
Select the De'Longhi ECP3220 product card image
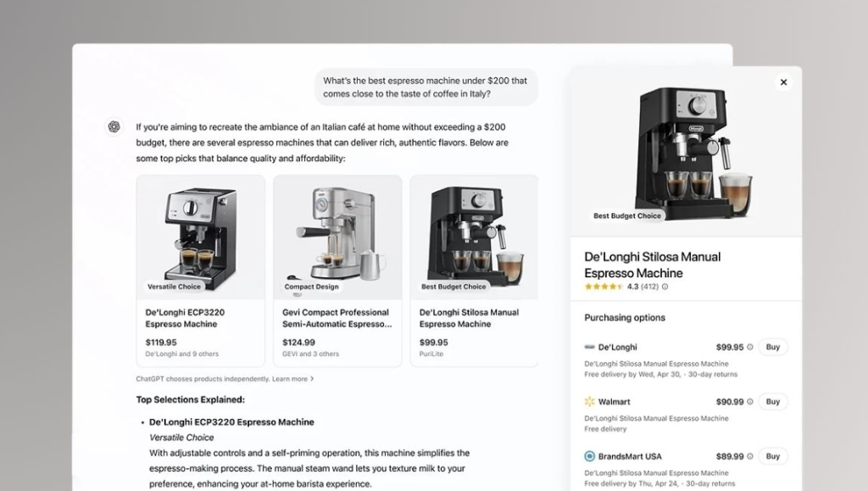tap(200, 237)
